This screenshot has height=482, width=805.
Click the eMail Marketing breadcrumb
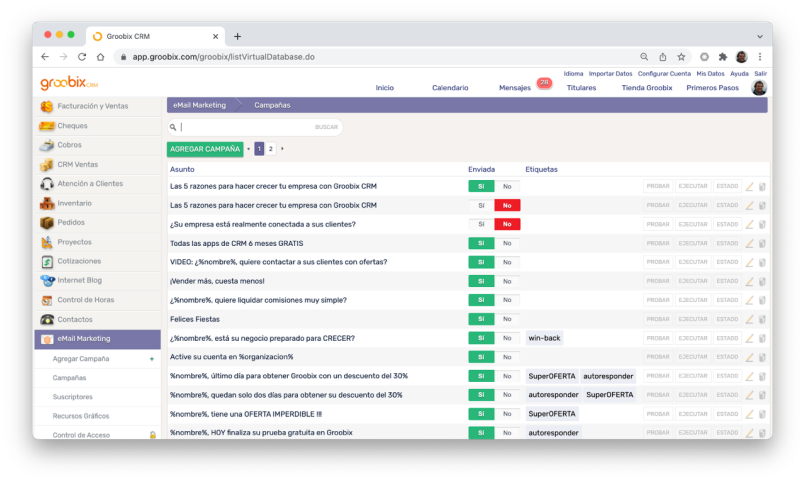coord(199,105)
